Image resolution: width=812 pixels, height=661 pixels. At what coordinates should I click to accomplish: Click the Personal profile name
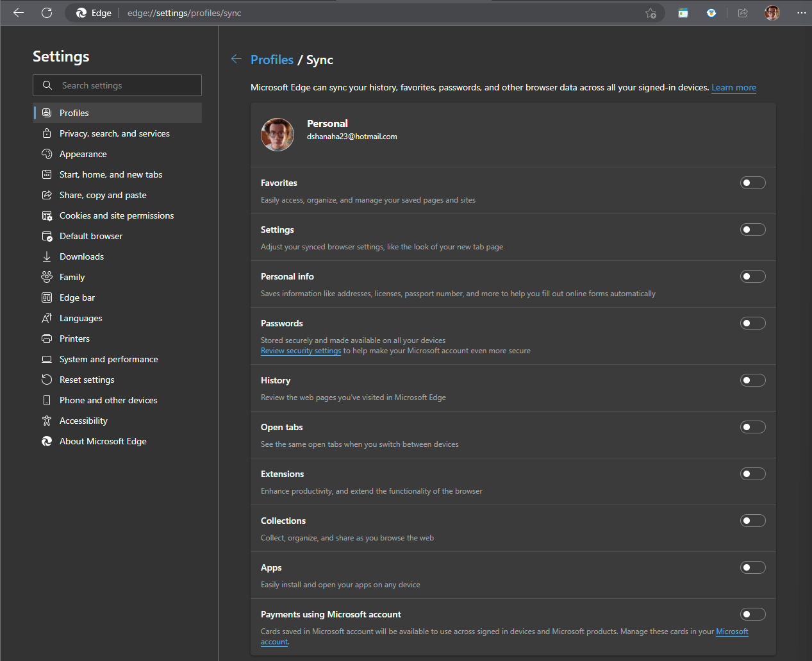327,123
